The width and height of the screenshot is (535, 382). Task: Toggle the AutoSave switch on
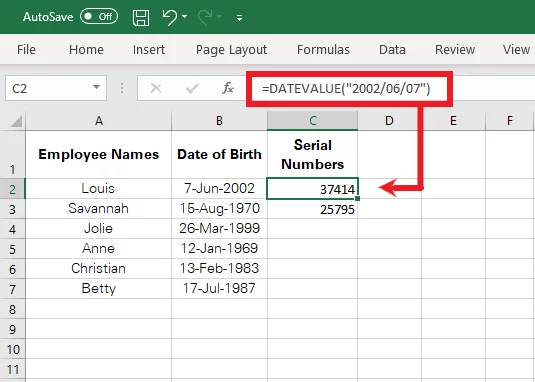[x=99, y=16]
